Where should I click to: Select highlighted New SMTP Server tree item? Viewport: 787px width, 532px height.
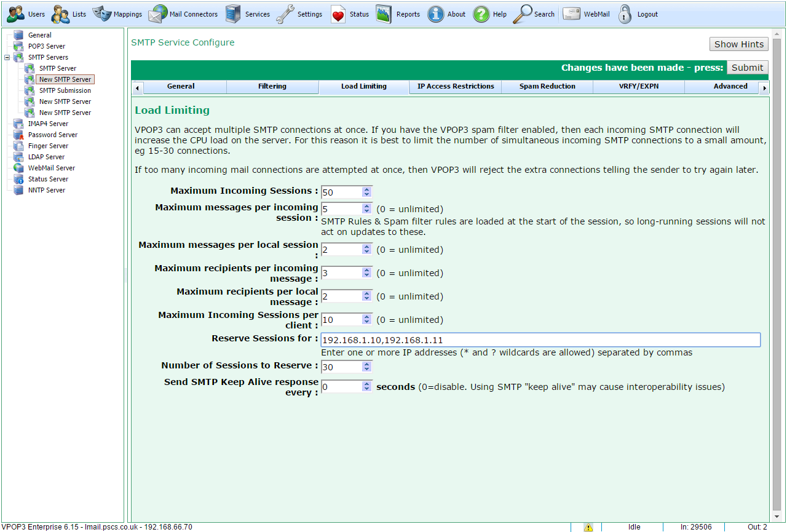point(65,79)
